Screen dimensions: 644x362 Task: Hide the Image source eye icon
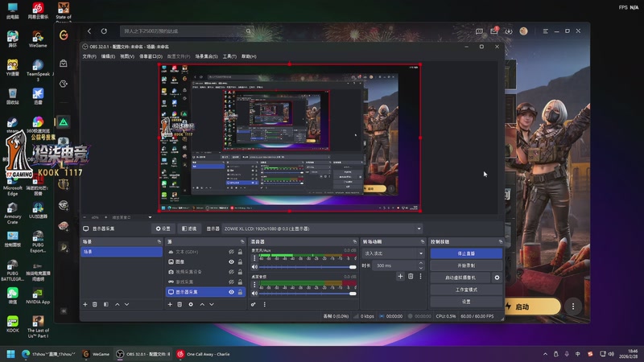pos(231,262)
